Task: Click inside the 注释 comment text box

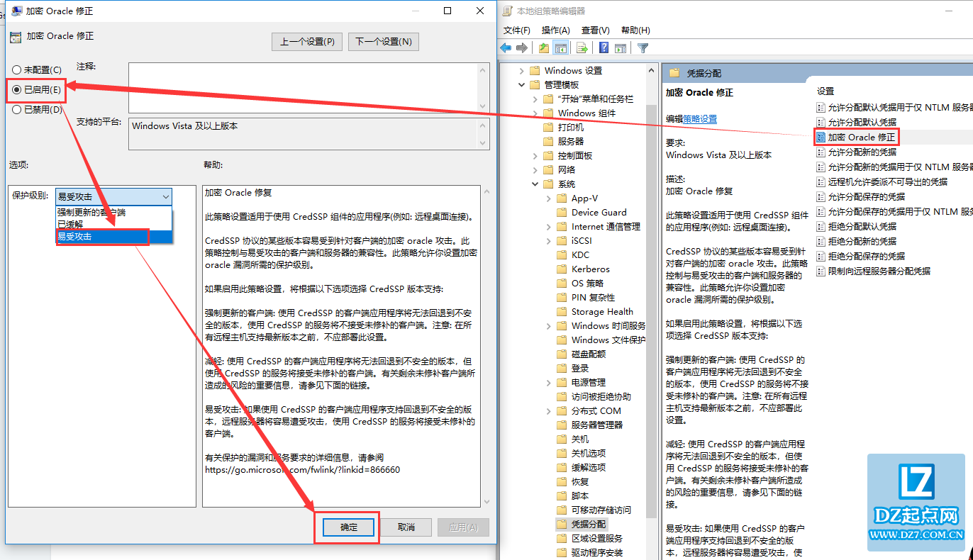Action: click(303, 86)
